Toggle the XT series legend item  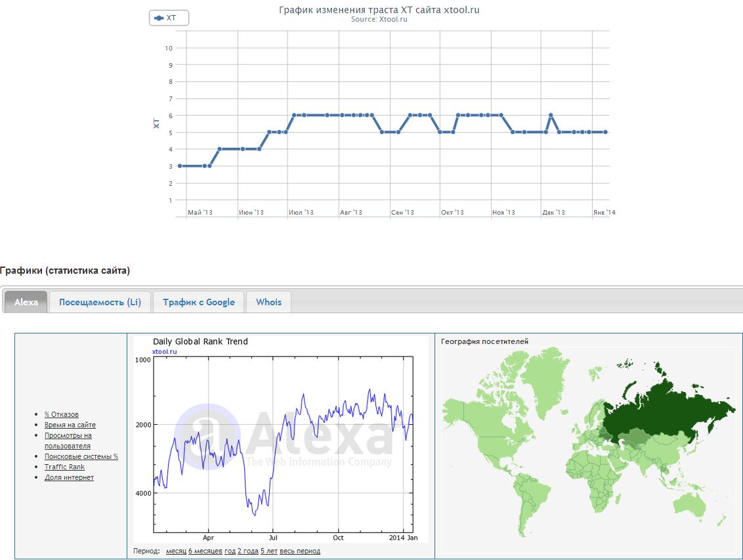point(169,18)
